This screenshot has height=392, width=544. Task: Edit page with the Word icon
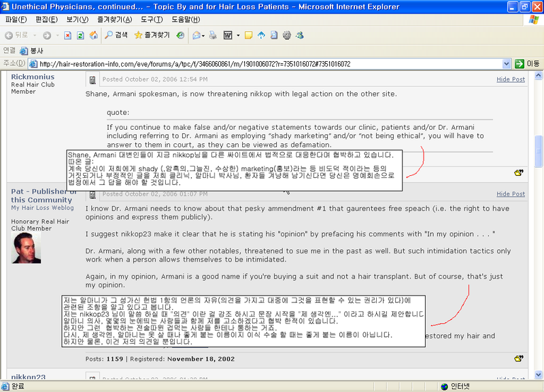(x=228, y=35)
